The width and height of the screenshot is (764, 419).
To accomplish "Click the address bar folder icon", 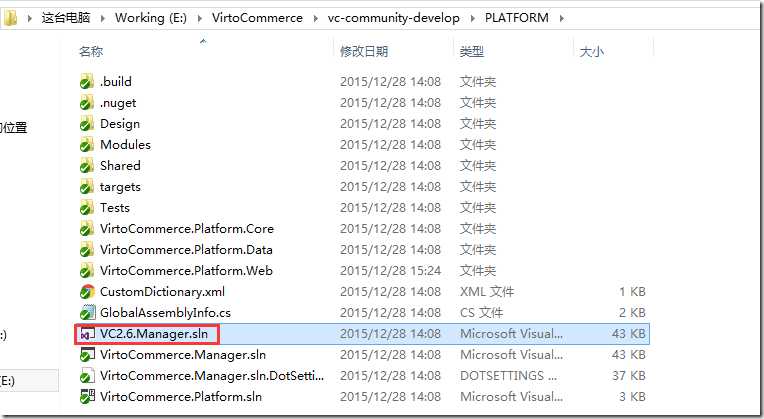I will pos(10,18).
